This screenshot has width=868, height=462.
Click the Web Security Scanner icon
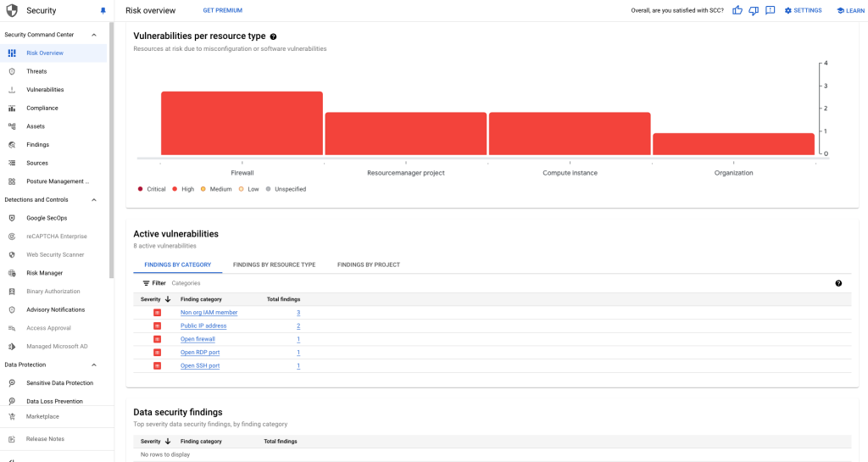[12, 254]
